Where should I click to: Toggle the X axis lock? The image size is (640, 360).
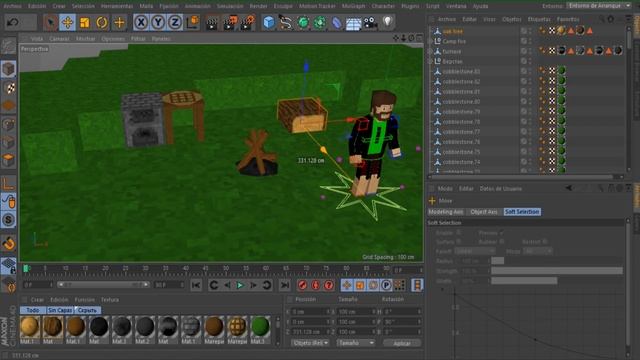[x=141, y=22]
